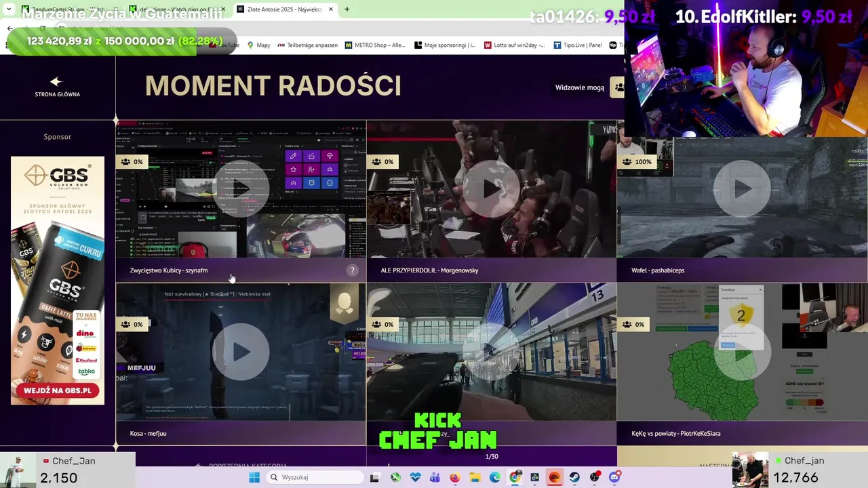Click the viewers icon on Morgenowsky 0% badge
The image size is (868, 488).
click(x=376, y=162)
